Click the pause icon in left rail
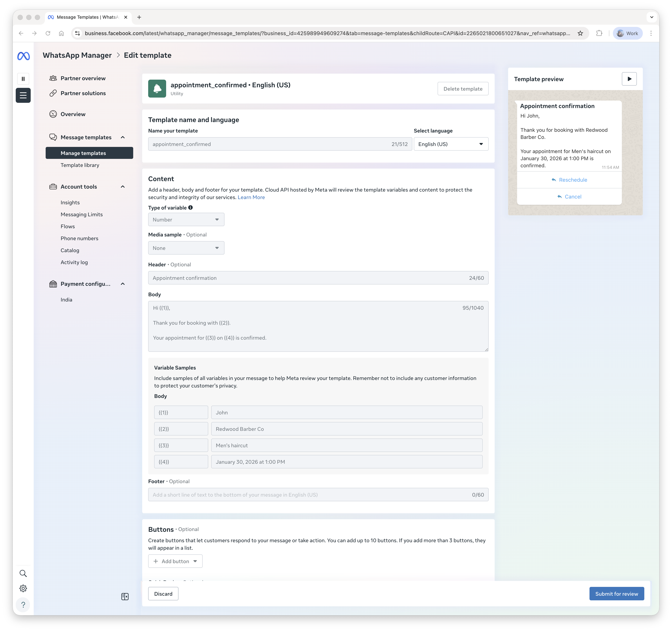 (x=23, y=79)
